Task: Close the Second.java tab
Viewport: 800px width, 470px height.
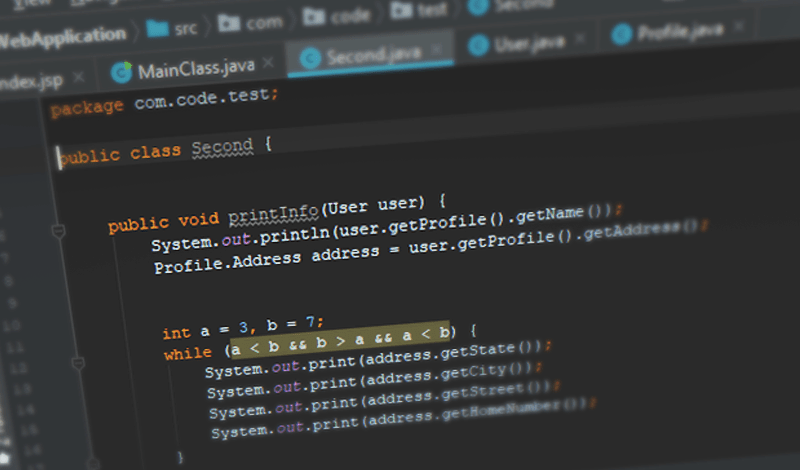Action: pos(437,50)
